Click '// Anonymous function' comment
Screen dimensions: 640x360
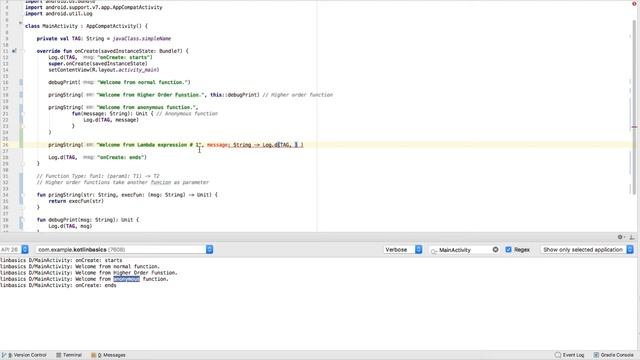[x=187, y=113]
